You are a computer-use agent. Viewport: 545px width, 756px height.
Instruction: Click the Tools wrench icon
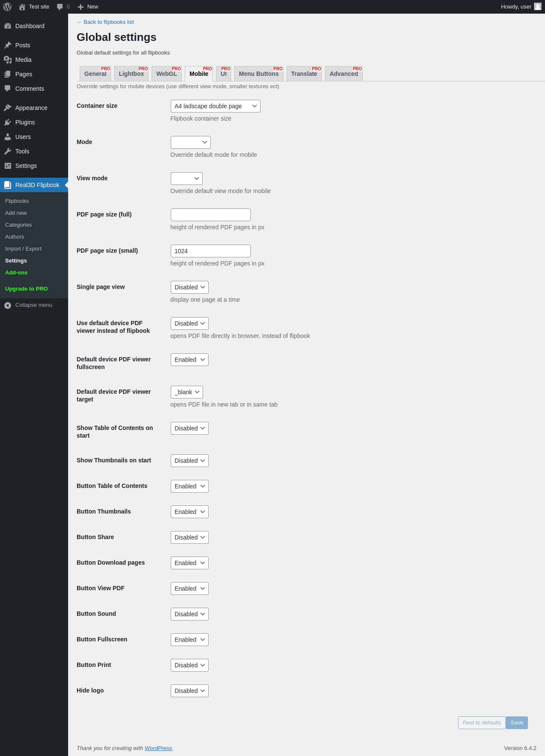pyautogui.click(x=8, y=151)
